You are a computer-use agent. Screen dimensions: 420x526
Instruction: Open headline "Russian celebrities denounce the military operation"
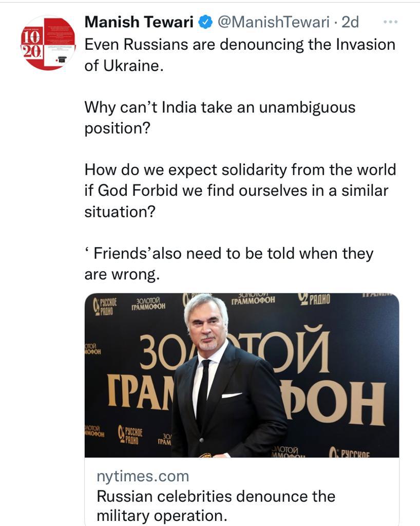coord(216,506)
